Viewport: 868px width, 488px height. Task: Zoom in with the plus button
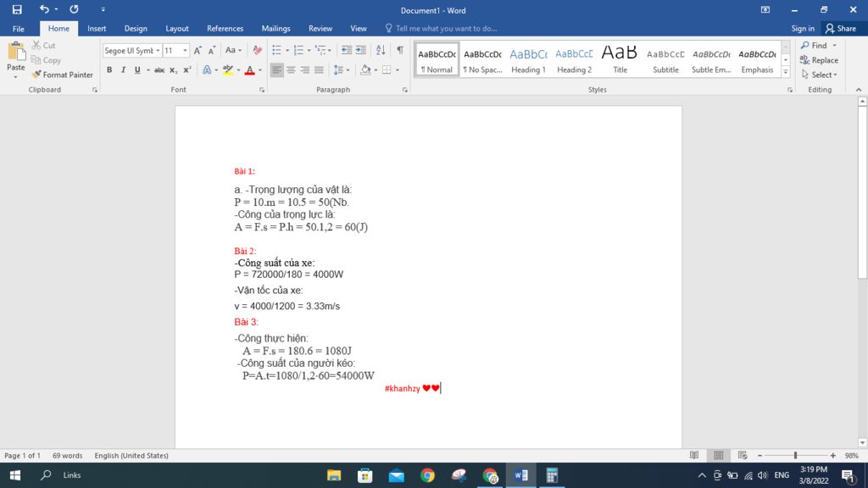(x=833, y=455)
